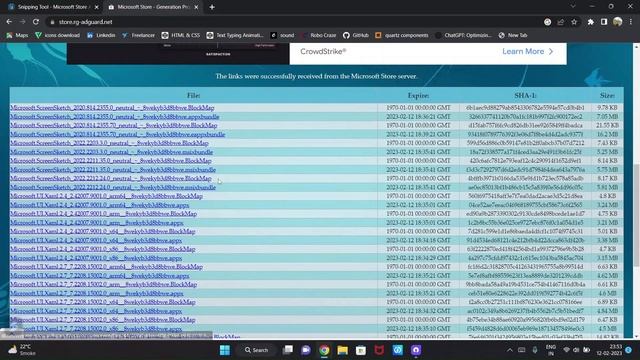Open the Text Typing Animation bookmark

point(235,35)
